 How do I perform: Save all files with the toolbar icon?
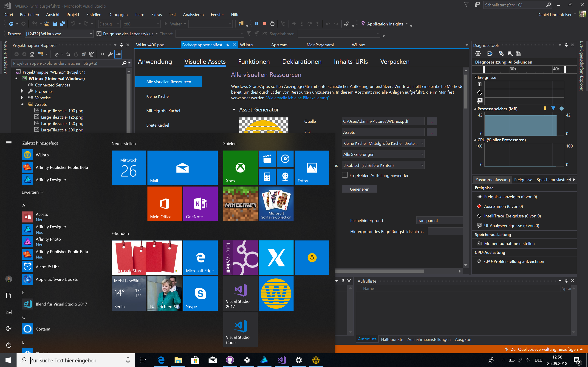pyautogui.click(x=62, y=24)
